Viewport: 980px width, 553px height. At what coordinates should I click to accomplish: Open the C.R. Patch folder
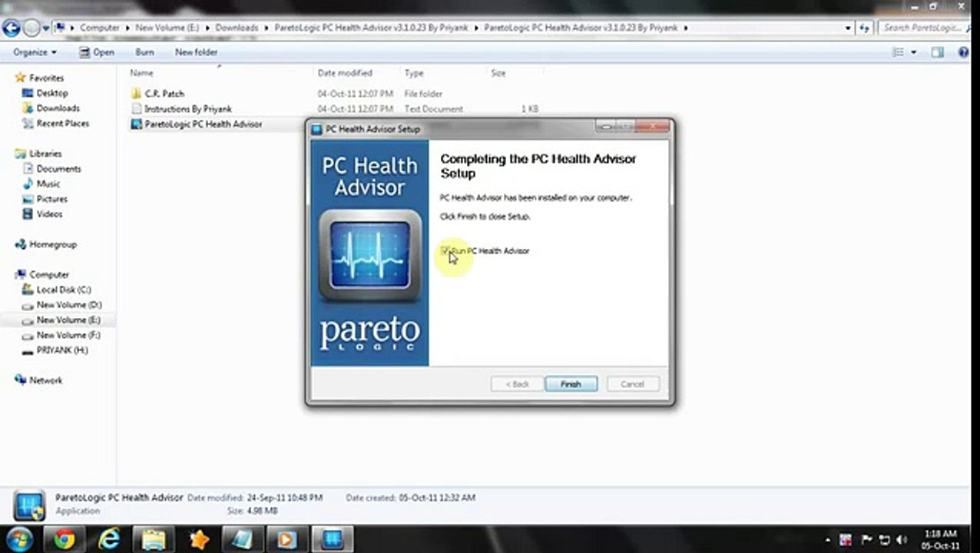164,94
